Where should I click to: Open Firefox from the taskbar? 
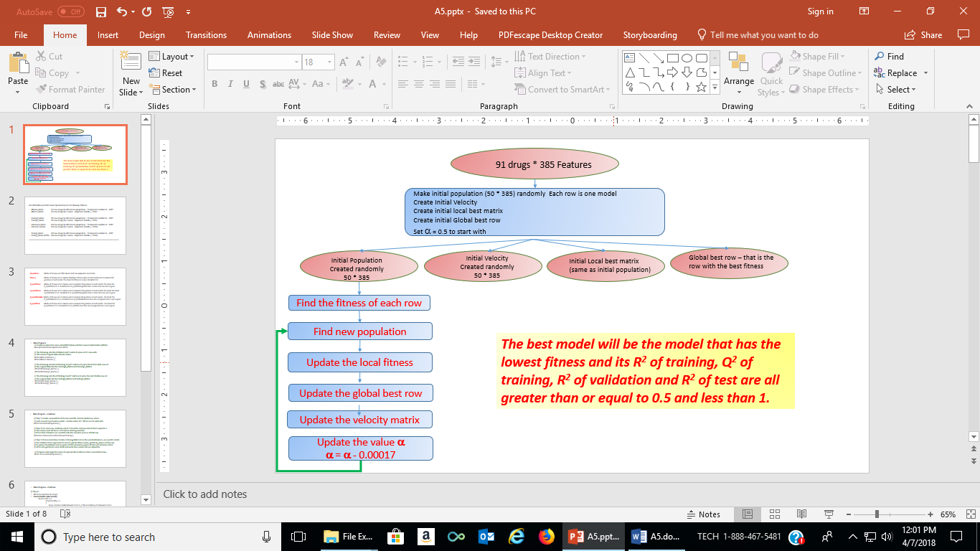click(x=547, y=537)
